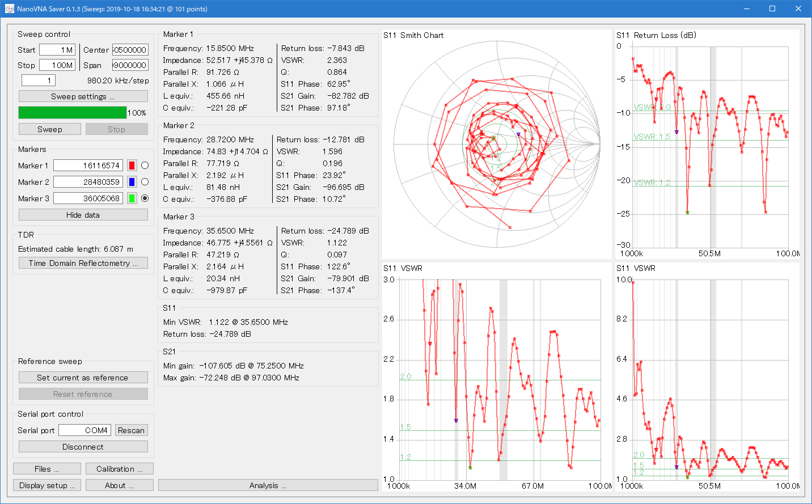Click the Hide data button

83,215
